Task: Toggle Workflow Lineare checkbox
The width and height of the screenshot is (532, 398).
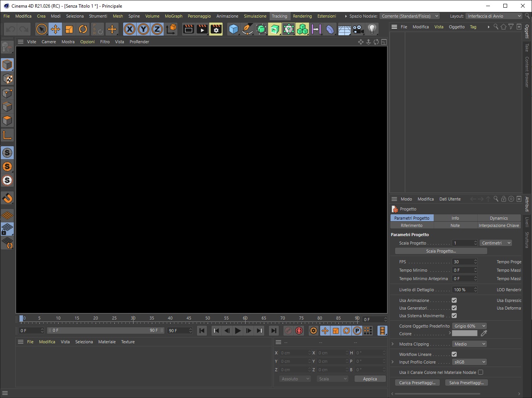Action: point(454,354)
